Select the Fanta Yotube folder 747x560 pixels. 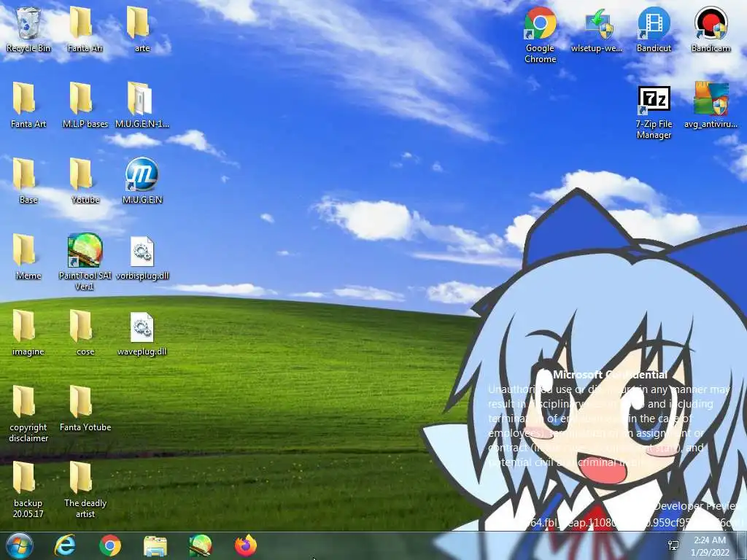(85, 408)
